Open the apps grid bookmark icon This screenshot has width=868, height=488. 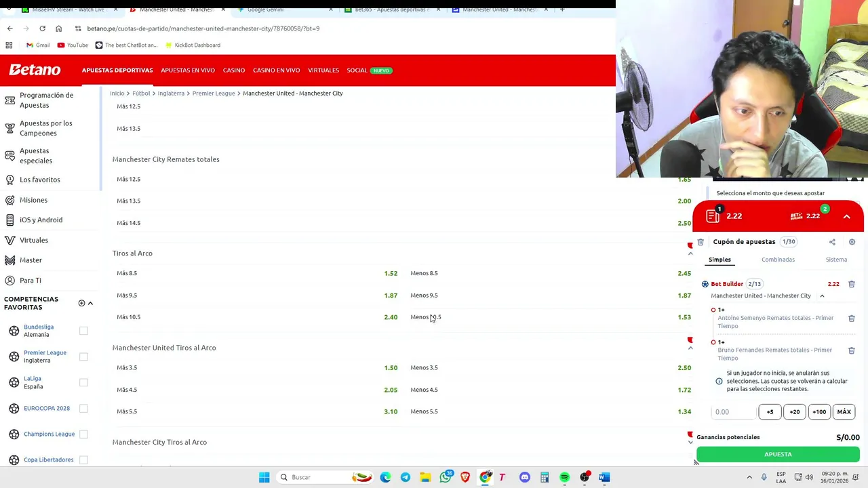pyautogui.click(x=9, y=45)
